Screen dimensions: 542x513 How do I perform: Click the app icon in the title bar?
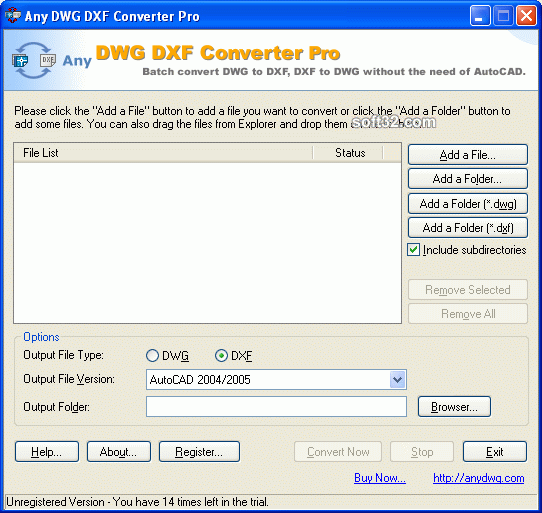click(x=13, y=16)
